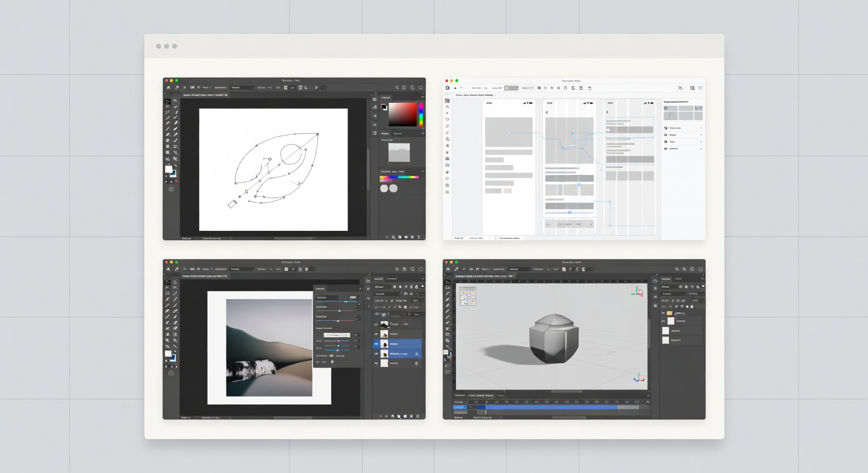Viewport: 868px width, 473px height.
Task: Open options bar dropdown in 3D model window
Action: (x=519, y=269)
